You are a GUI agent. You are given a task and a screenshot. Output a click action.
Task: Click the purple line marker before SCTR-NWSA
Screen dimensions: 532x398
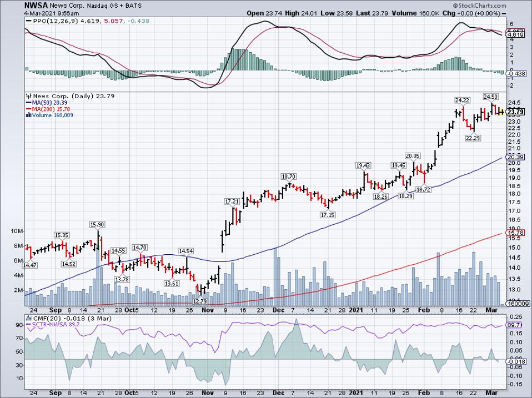tap(29, 325)
